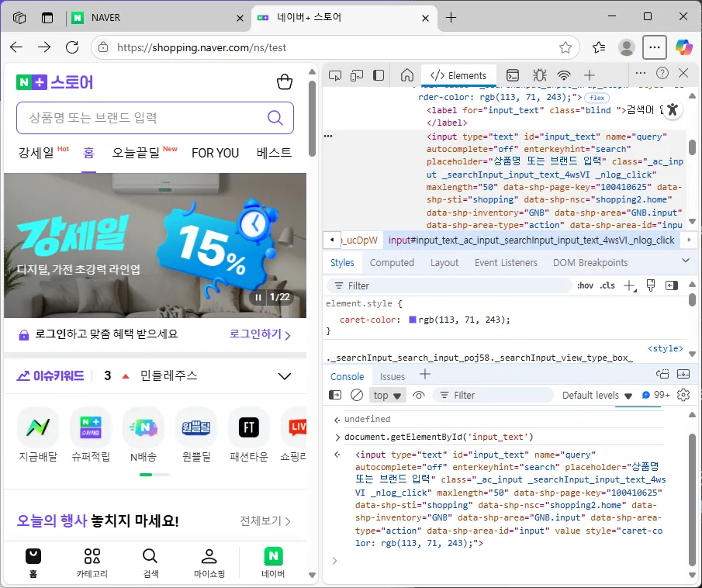Click the 로그인하기 link
This screenshot has height=588, width=702.
(260, 334)
